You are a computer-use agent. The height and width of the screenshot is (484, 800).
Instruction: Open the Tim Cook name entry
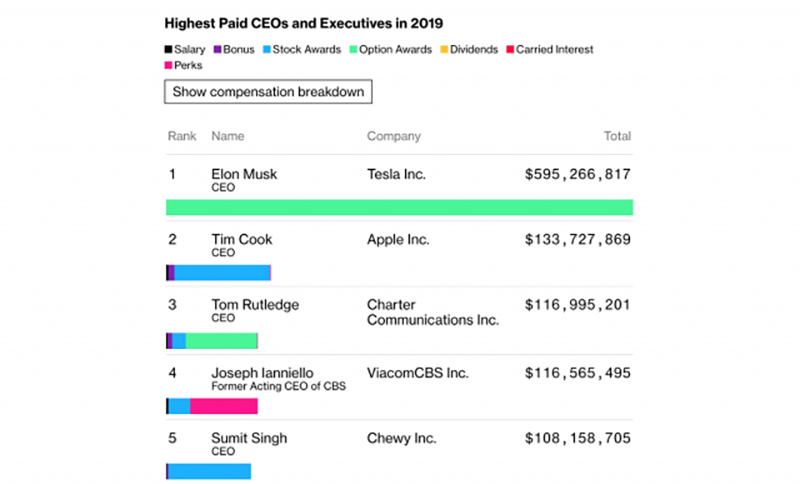point(242,240)
